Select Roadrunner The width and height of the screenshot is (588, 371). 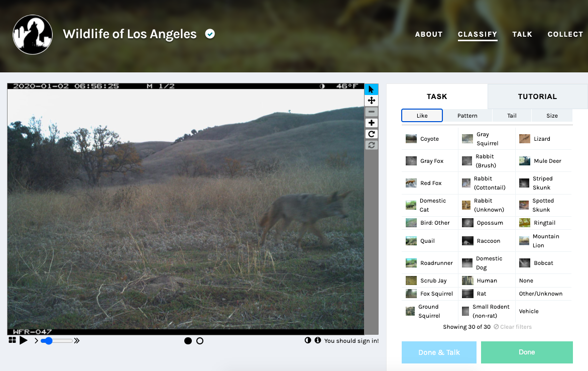[430, 263]
